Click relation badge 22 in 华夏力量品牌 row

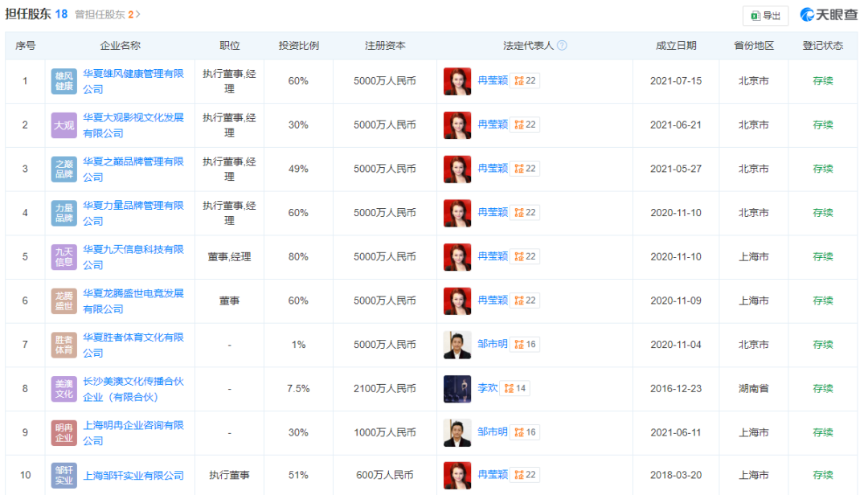525,213
